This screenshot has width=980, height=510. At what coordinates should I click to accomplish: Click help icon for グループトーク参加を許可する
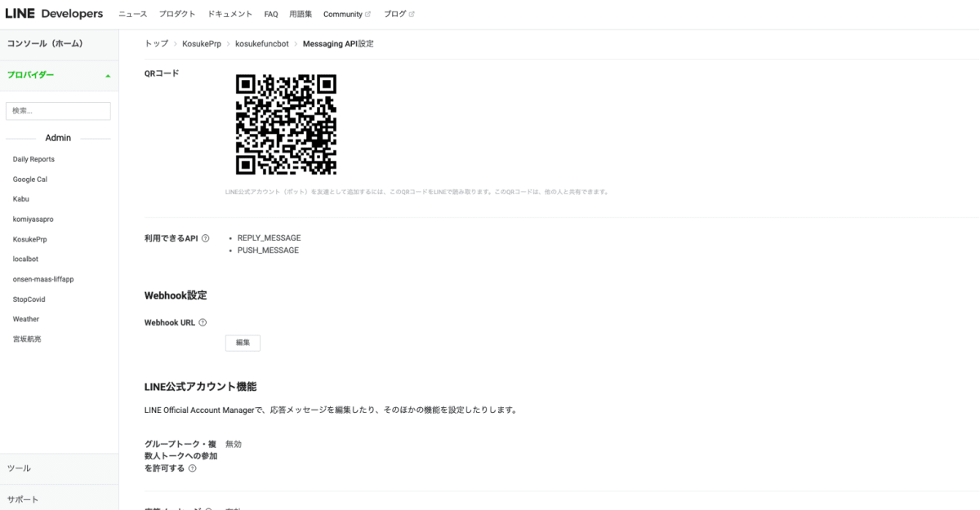click(x=193, y=468)
